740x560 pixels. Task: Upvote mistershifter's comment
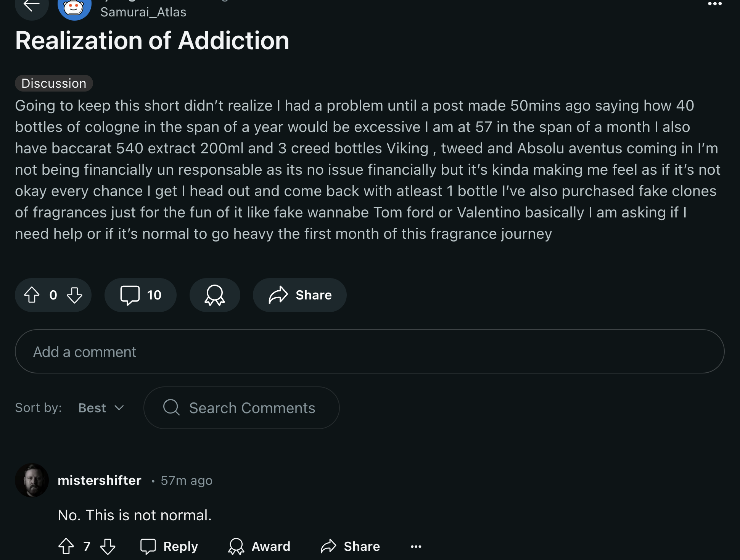point(66,546)
